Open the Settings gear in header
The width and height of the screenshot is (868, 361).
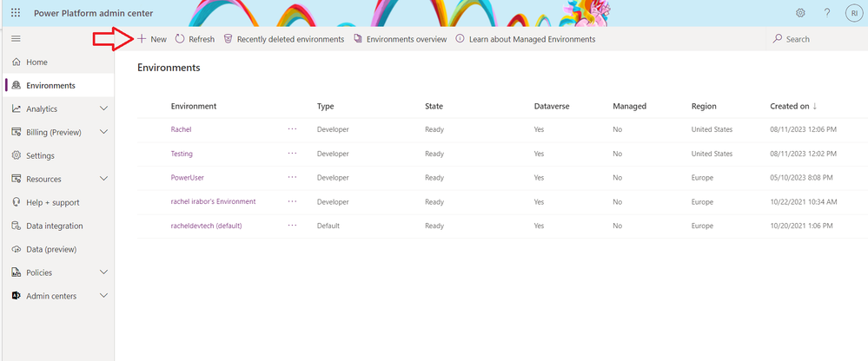click(800, 13)
